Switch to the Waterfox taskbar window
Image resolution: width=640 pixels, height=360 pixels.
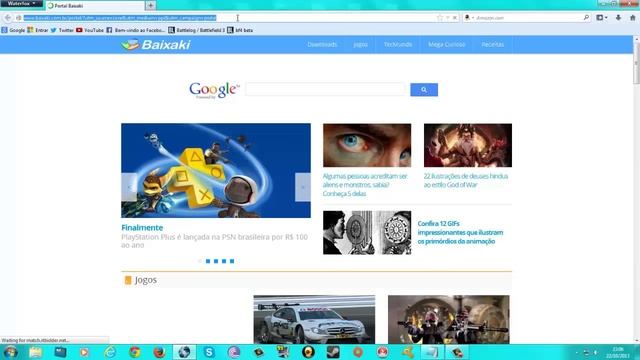[x=184, y=352]
